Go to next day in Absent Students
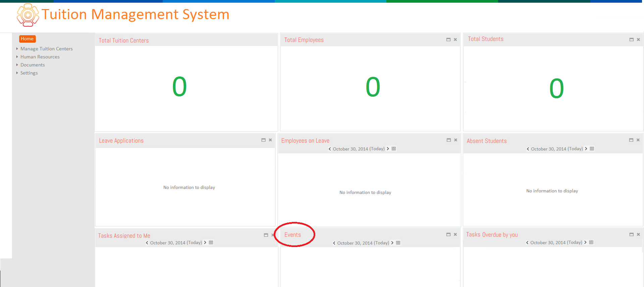 [x=586, y=149]
